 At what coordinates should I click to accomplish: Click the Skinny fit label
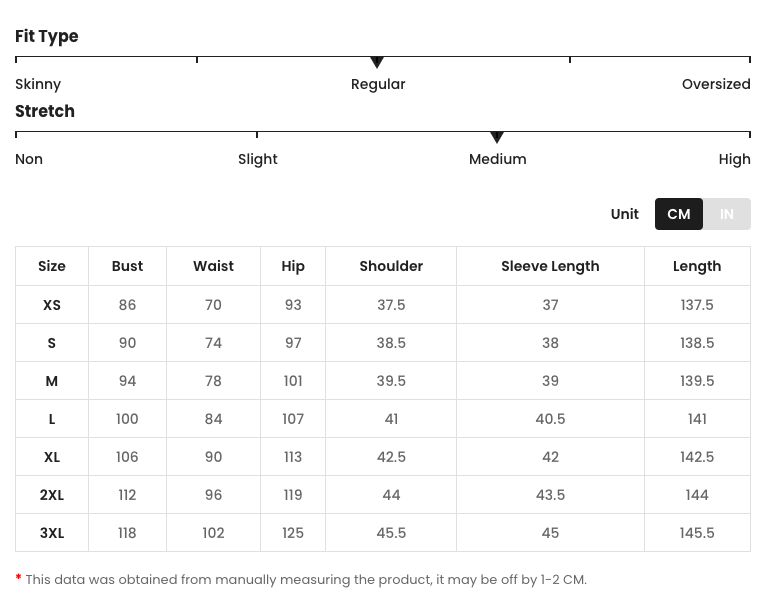click(x=38, y=84)
